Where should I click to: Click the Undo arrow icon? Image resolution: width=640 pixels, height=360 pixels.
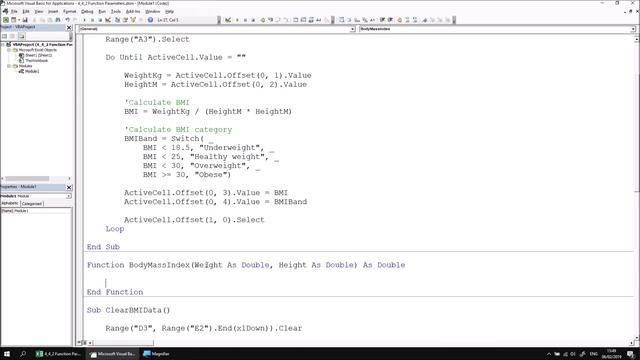point(67,20)
